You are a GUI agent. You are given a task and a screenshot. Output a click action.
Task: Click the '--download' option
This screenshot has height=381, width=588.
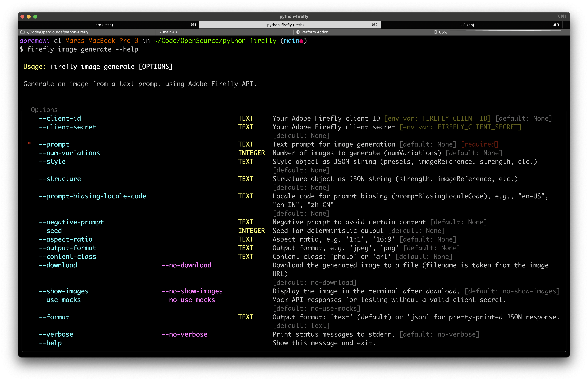point(58,265)
